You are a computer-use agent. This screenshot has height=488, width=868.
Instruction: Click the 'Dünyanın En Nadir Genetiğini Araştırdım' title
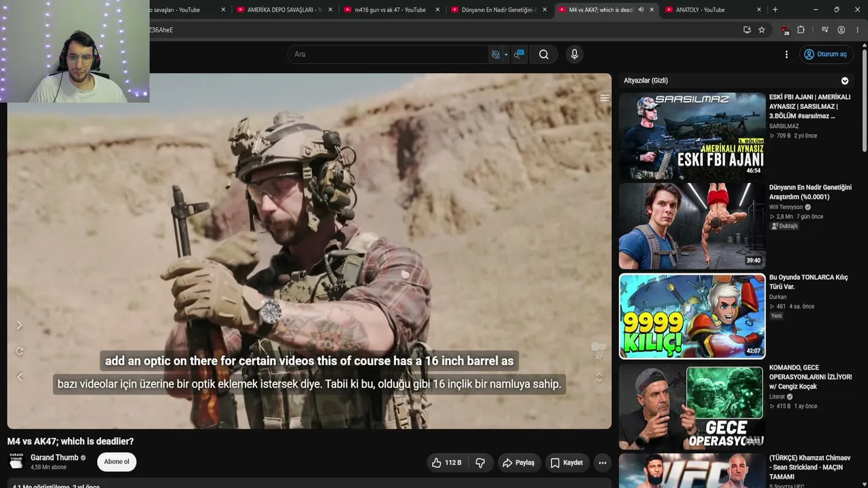pyautogui.click(x=810, y=192)
